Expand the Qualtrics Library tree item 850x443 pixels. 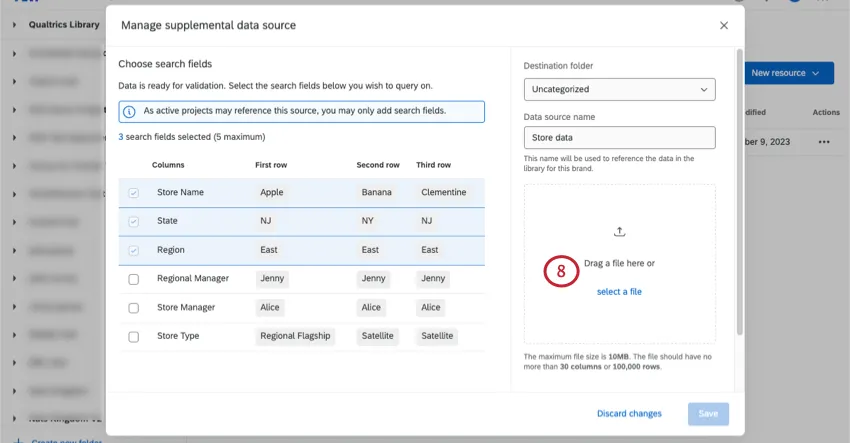point(14,25)
